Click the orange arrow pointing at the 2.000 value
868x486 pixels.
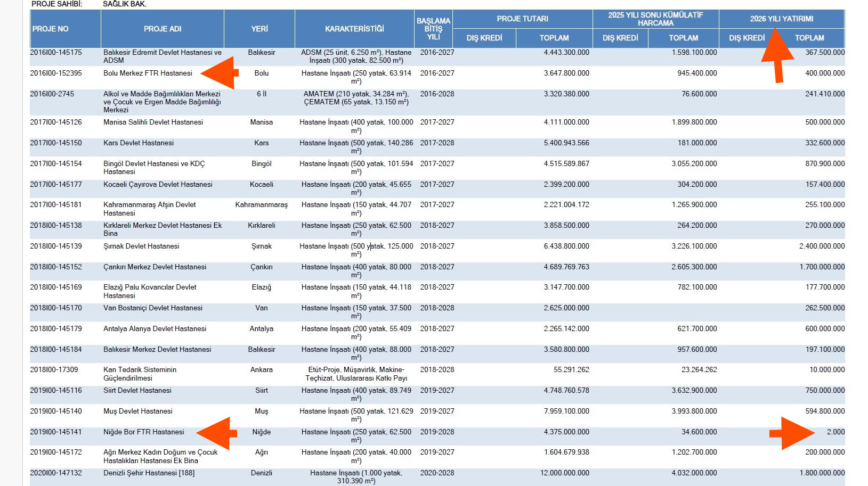(x=793, y=433)
